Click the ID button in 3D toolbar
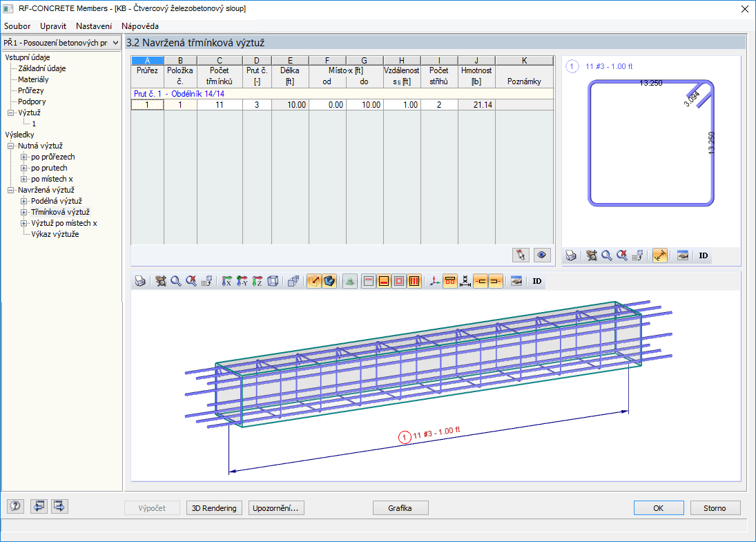This screenshot has width=756, height=542. pyautogui.click(x=537, y=281)
